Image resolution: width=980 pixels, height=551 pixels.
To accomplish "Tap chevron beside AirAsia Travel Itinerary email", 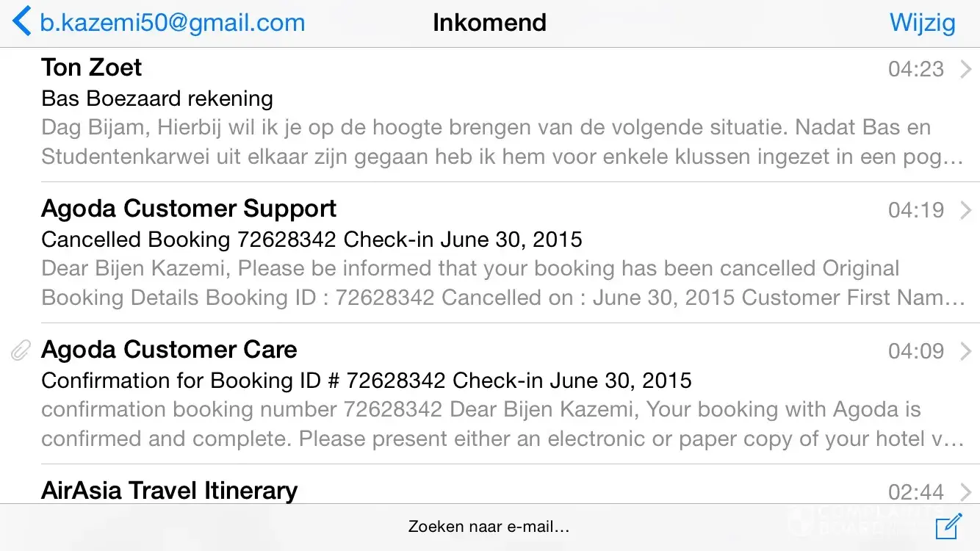I will pyautogui.click(x=966, y=491).
